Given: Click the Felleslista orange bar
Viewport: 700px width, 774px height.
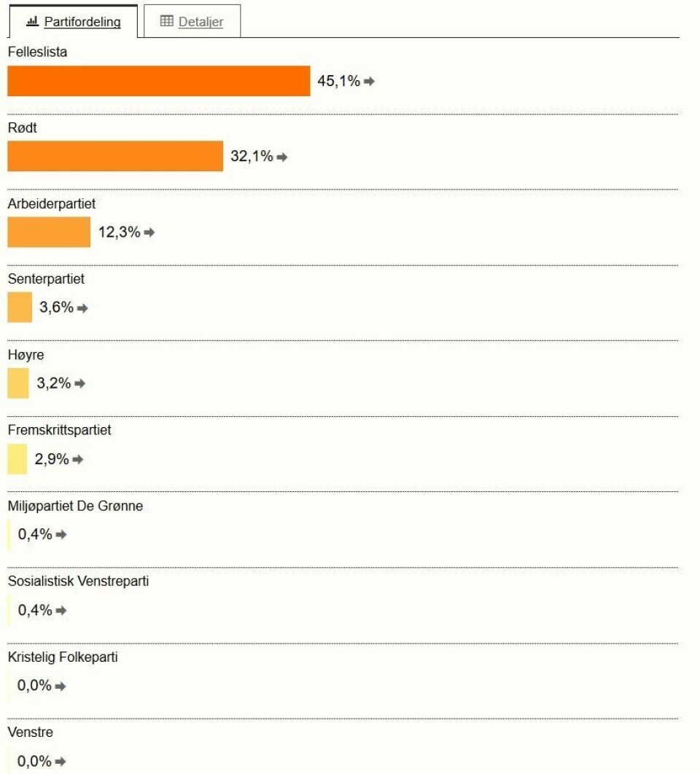Looking at the screenshot, I should click(159, 81).
